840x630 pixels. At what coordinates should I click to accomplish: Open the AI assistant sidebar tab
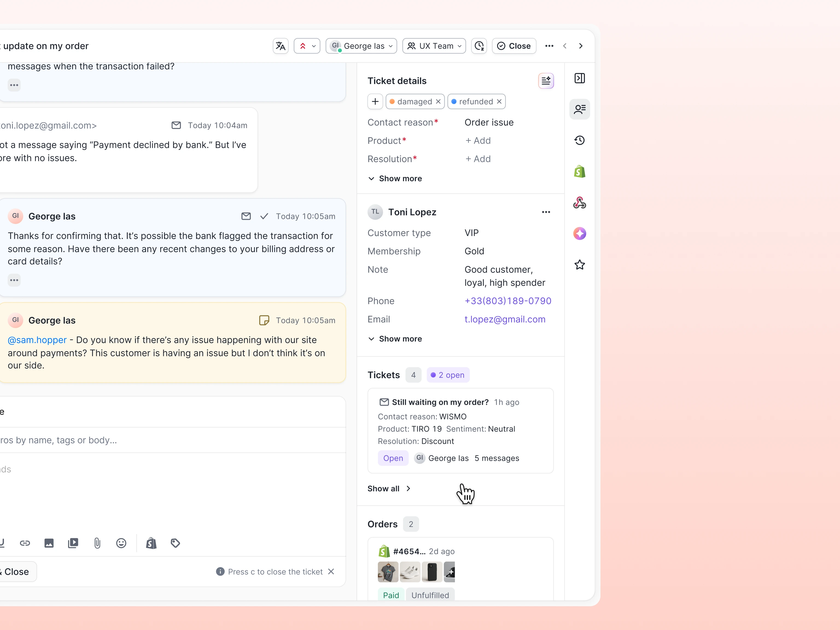click(579, 234)
